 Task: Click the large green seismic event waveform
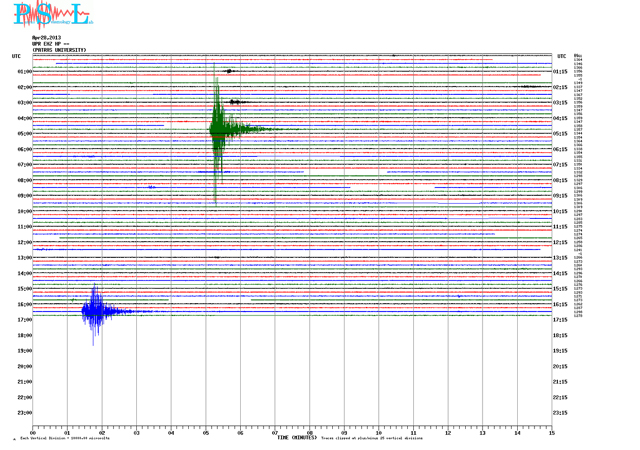(217, 128)
